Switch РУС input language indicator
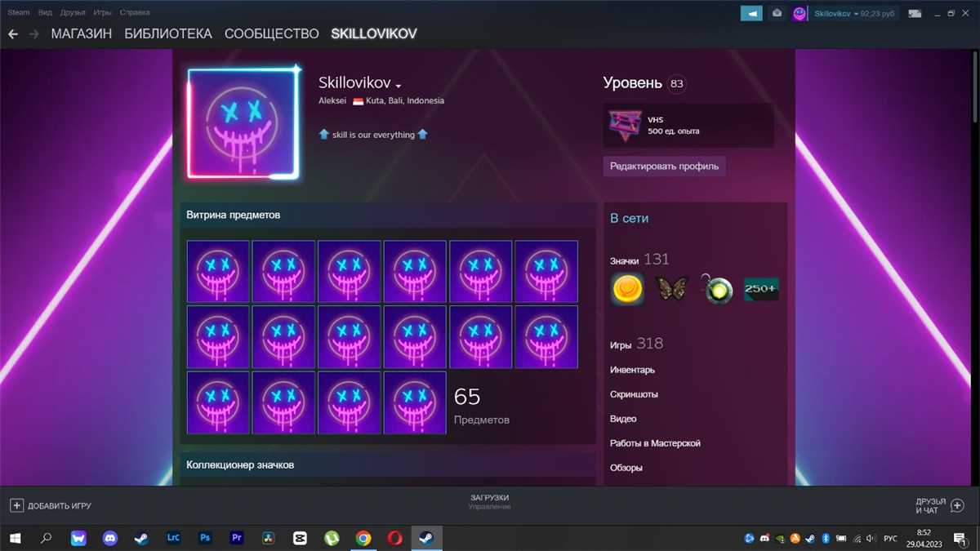Screen dimensions: 980x551 [x=890, y=538]
